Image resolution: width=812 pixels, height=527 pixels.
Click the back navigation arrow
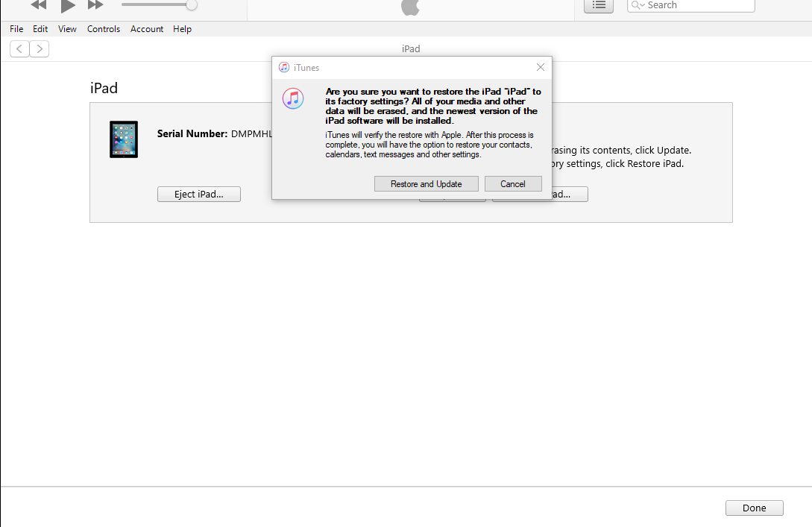click(19, 48)
